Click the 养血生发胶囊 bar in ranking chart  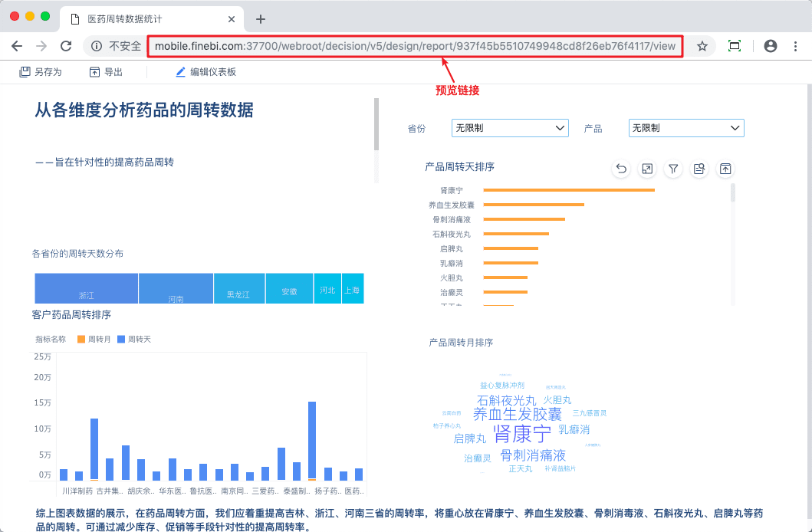[x=534, y=205]
